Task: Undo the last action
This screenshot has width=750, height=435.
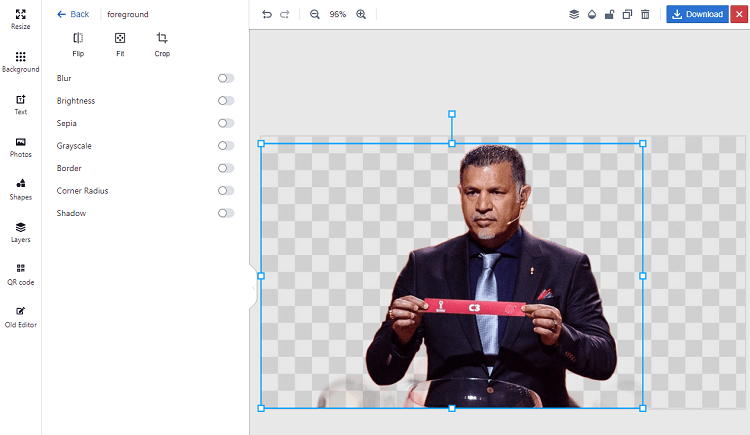Action: click(x=267, y=14)
